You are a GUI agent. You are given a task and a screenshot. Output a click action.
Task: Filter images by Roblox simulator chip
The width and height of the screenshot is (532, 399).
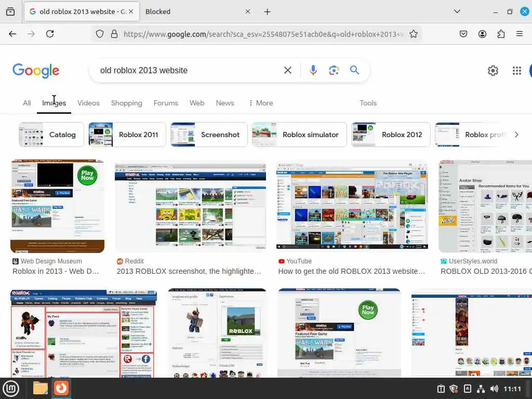299,135
